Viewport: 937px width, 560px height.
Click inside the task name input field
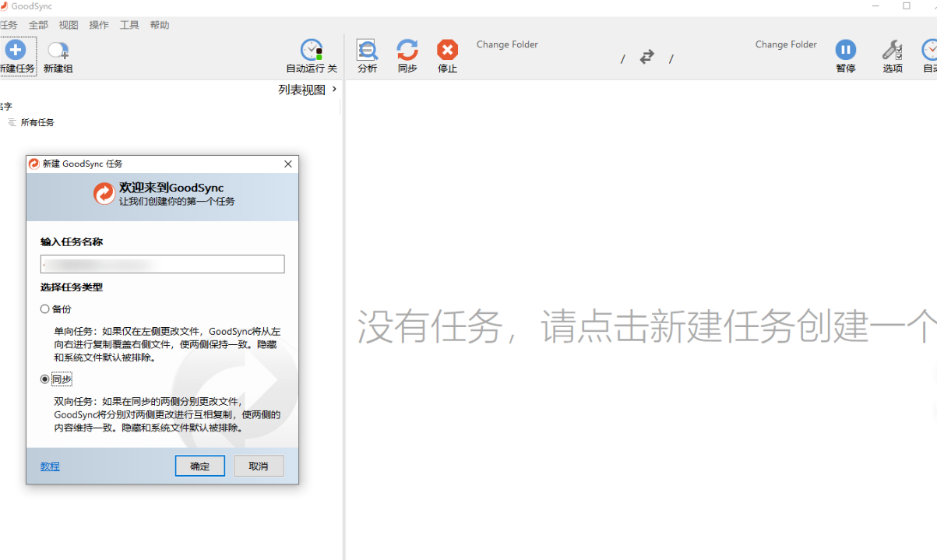162,264
